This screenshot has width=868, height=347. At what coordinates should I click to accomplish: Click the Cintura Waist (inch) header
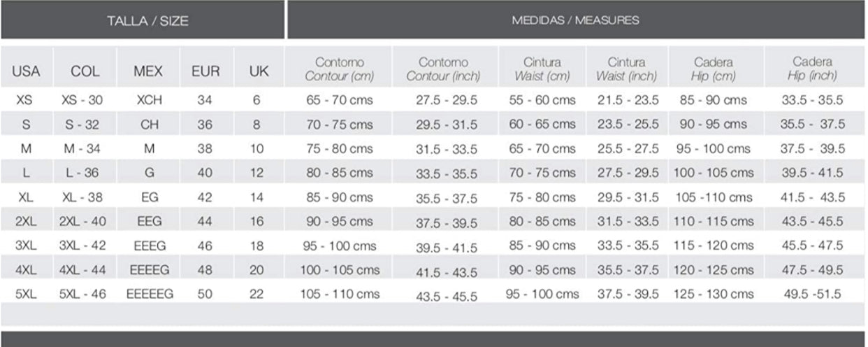[627, 69]
